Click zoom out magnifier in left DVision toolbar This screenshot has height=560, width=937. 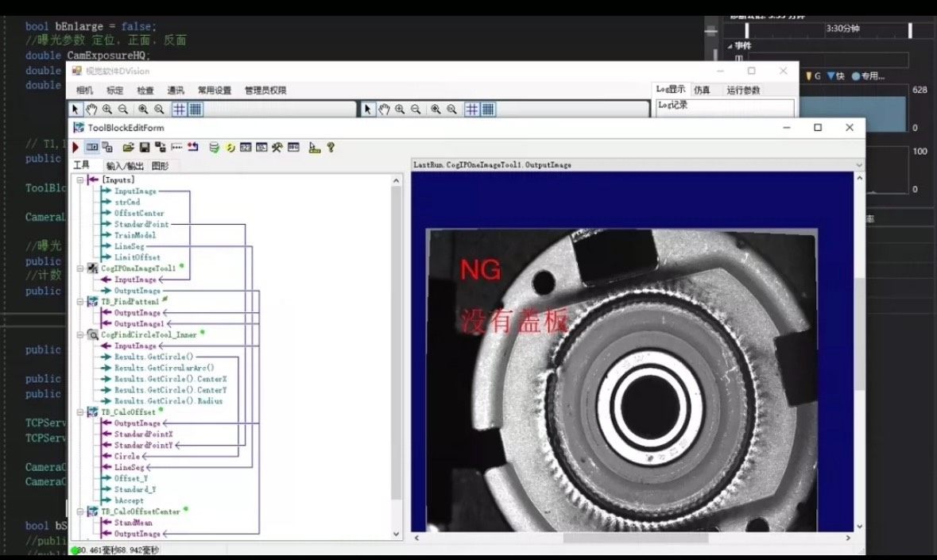point(122,110)
